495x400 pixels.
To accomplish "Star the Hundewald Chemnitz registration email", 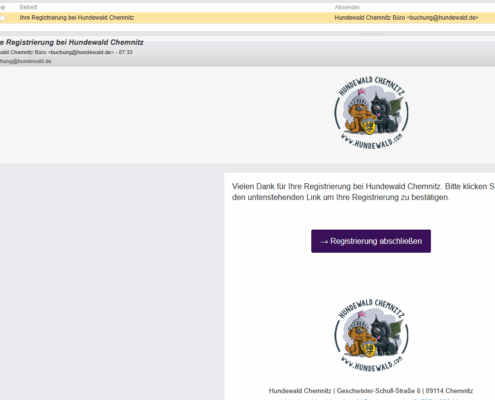I will tap(2, 18).
